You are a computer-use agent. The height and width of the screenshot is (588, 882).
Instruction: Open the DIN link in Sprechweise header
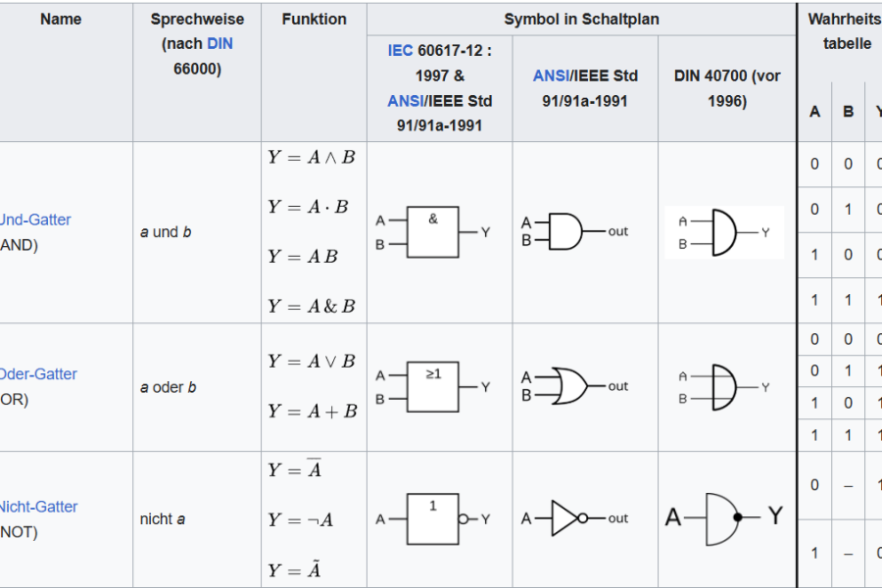pyautogui.click(x=220, y=44)
